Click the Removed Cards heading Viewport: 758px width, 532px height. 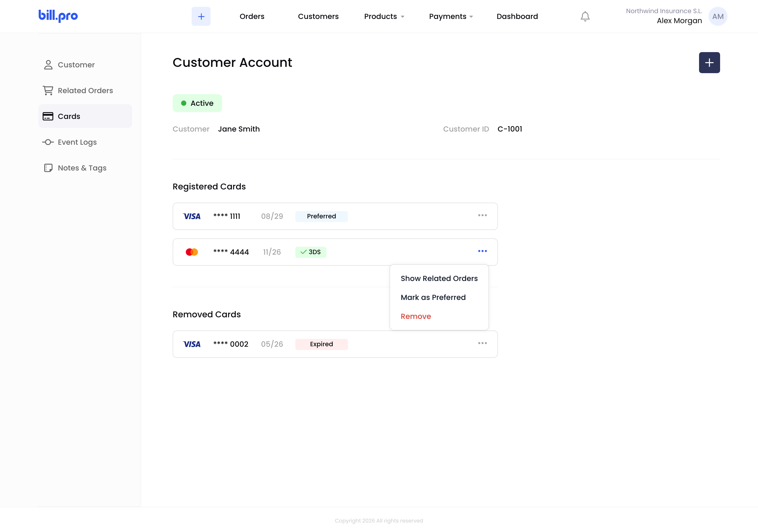[x=207, y=314]
